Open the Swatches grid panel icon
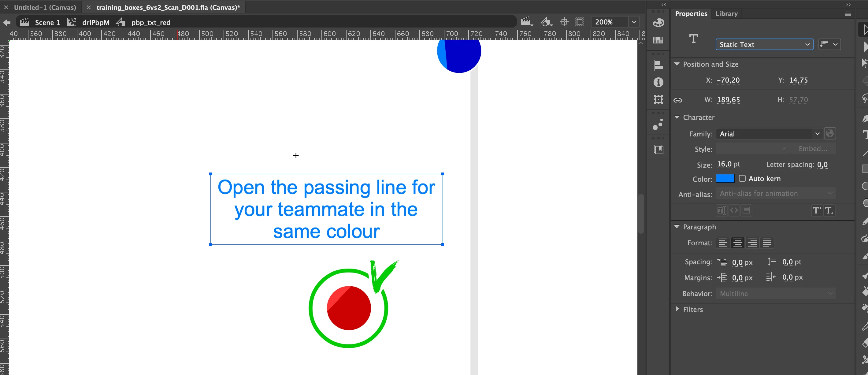The width and height of the screenshot is (868, 375). click(658, 40)
